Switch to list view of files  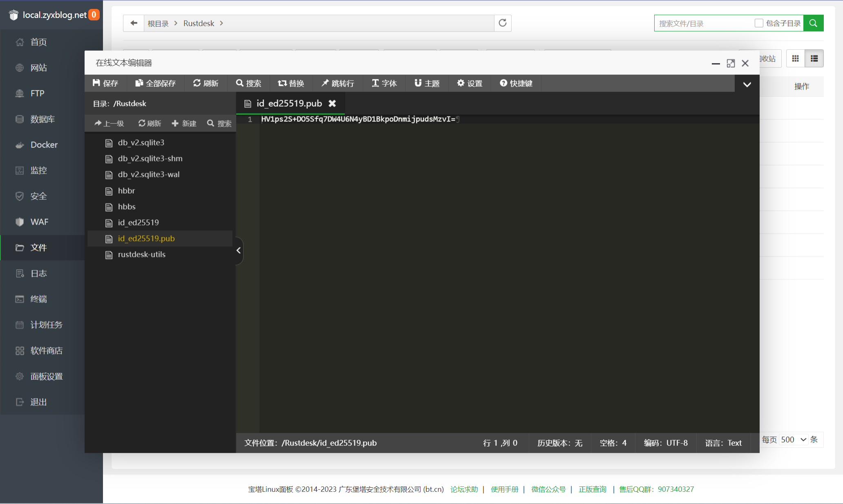click(814, 59)
